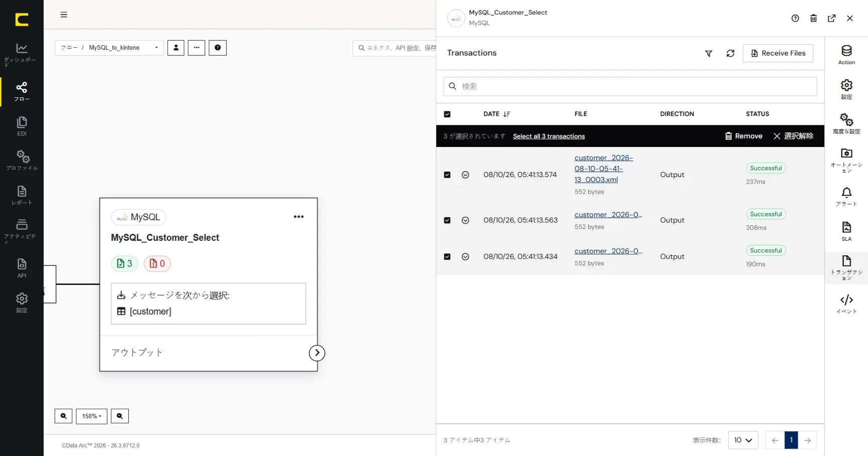Open the Dashboard section in sidebar
Screen dimensions: 868x456
22,55
